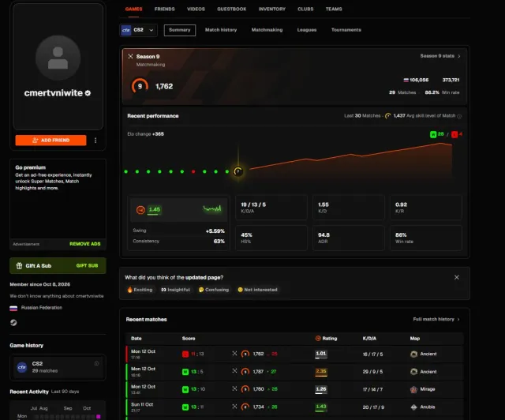
Task: Click the green W wins counter icon
Action: [433, 134]
